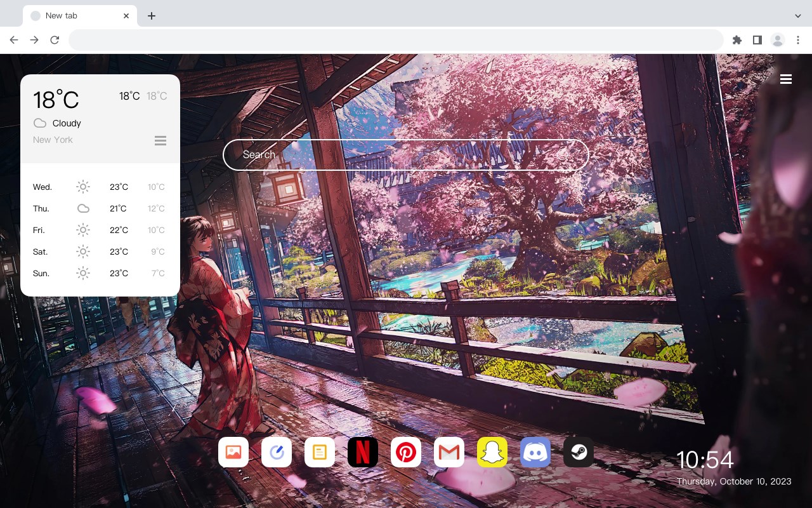Open the profile avatar menu
Viewport: 812px width, 508px height.
[778, 40]
